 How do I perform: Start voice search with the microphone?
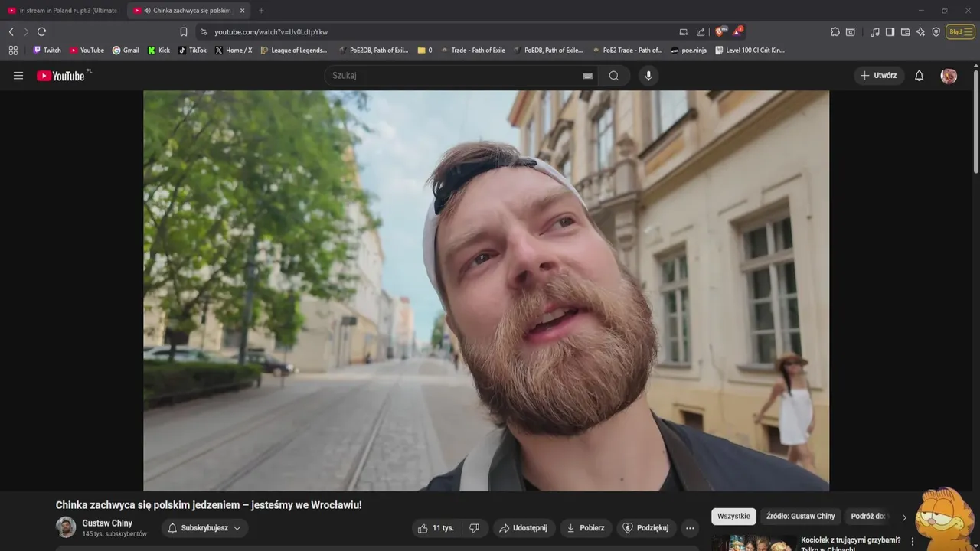pyautogui.click(x=648, y=76)
